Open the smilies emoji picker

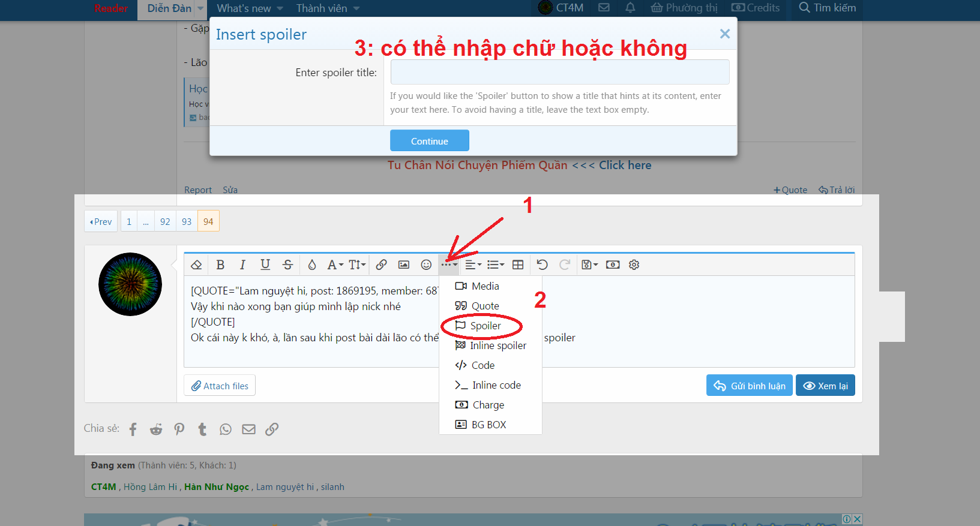(426, 264)
